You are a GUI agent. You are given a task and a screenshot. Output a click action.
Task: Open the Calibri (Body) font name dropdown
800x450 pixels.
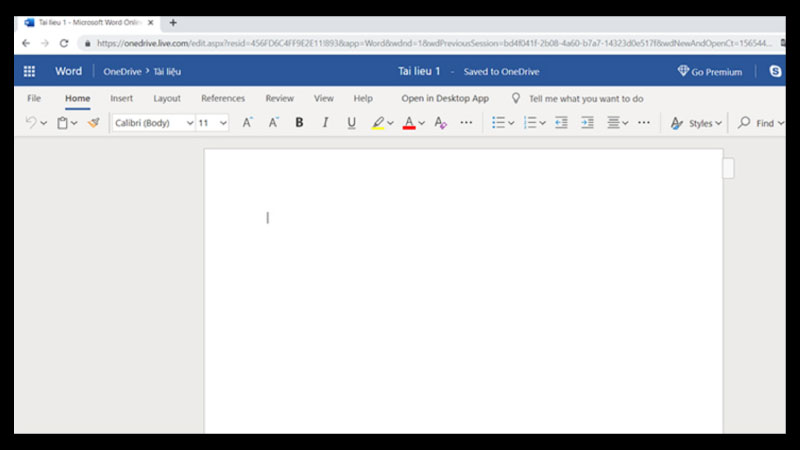(153, 123)
